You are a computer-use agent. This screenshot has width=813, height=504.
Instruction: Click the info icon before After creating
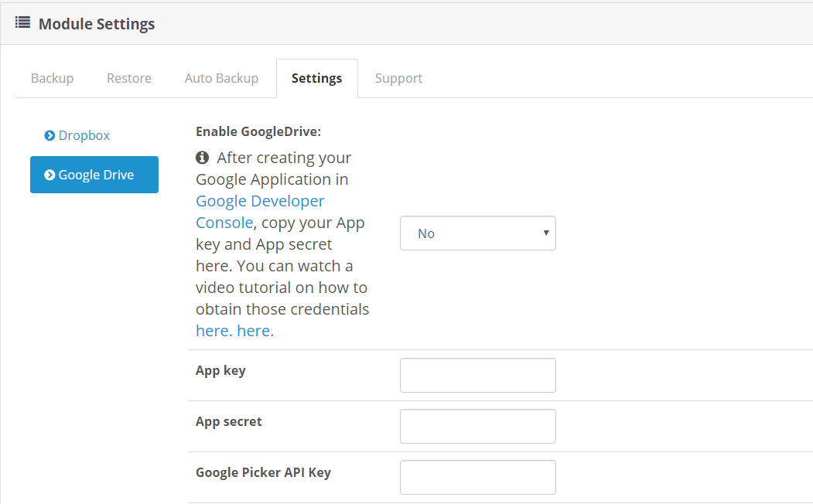[202, 157]
